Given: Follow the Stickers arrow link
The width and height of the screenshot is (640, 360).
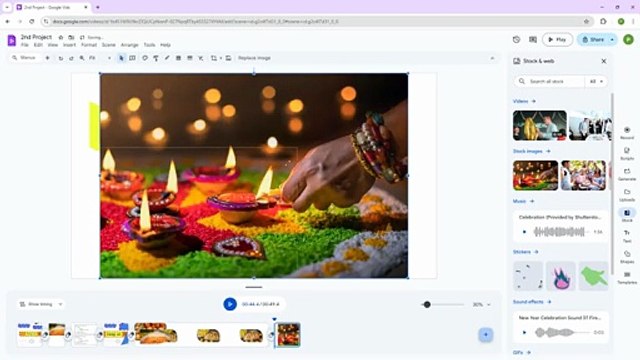Looking at the screenshot, I should click(536, 252).
